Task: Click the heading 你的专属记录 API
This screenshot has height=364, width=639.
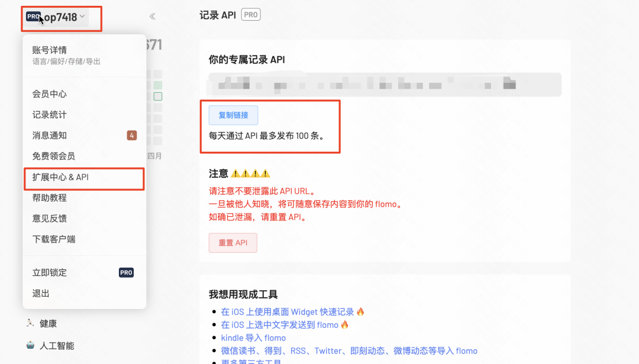Action: 247,60
